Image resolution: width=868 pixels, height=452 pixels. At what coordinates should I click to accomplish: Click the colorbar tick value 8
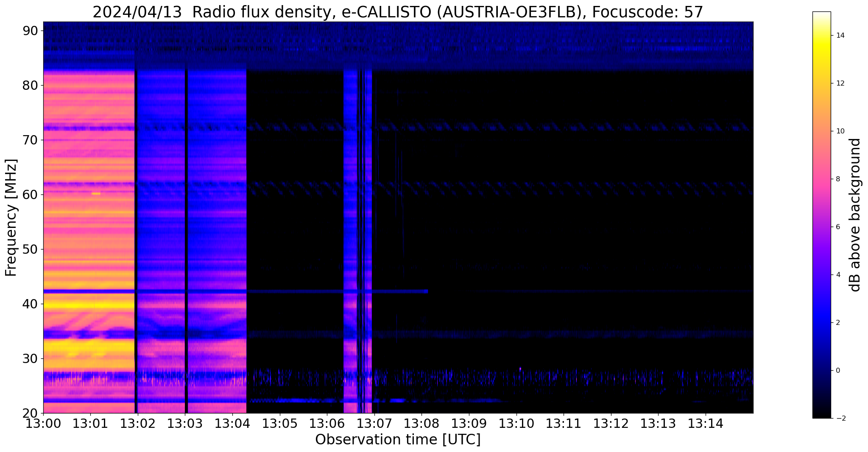837,179
